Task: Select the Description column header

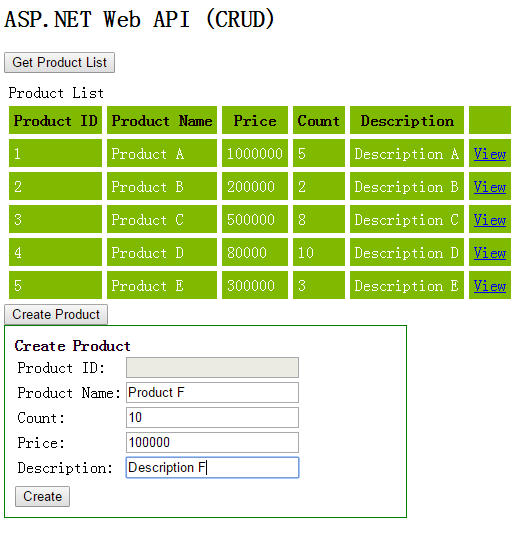Action: coord(407,120)
